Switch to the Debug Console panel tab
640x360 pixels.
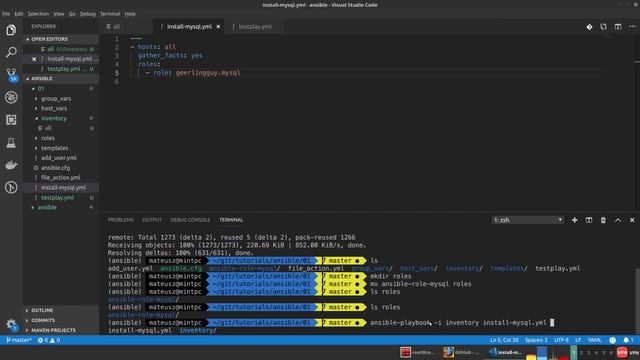tap(190, 220)
